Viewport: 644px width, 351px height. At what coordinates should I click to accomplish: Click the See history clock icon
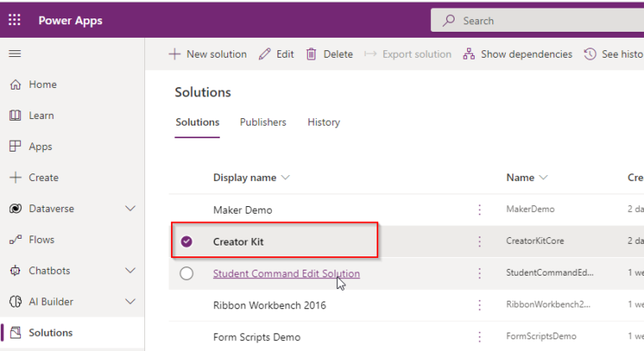(x=590, y=54)
